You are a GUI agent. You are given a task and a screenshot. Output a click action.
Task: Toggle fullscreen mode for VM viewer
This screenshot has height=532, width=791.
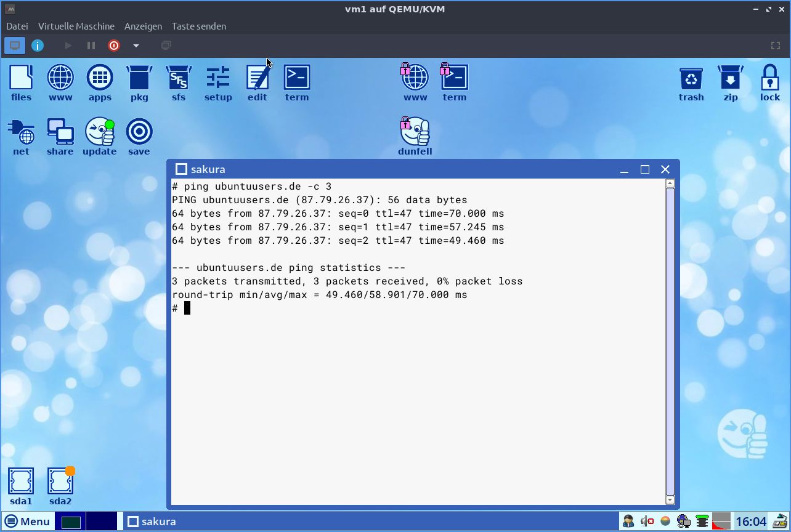[x=776, y=46]
